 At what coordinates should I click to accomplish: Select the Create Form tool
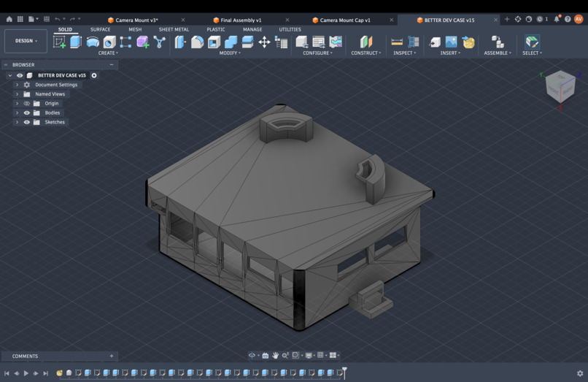[x=142, y=42]
